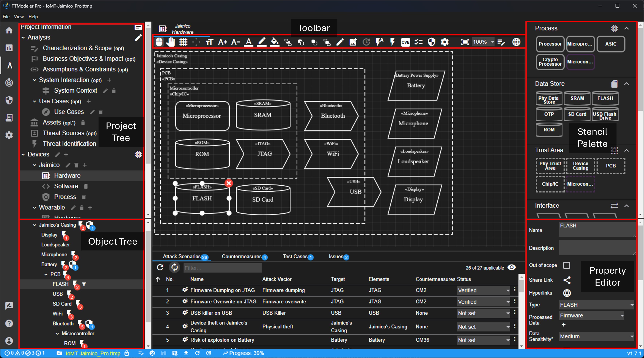The width and height of the screenshot is (644, 358).
Task: Click the fit-to-screen icon
Action: click(x=465, y=42)
